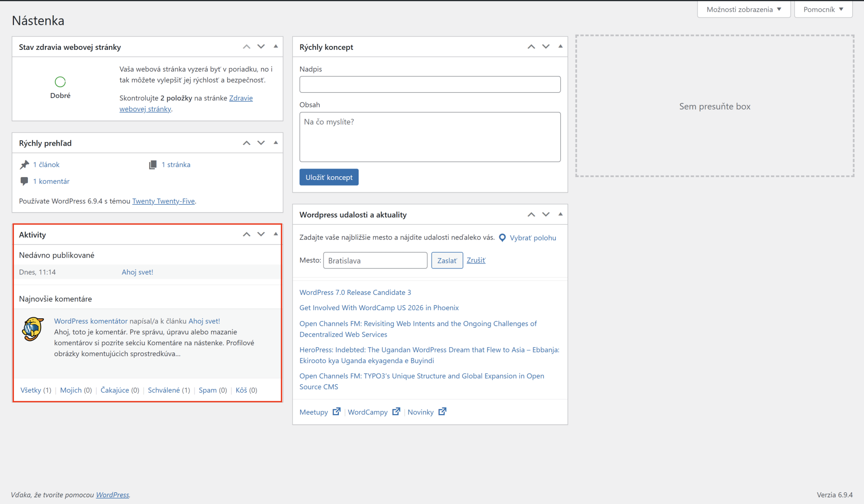Move Stav zdravia box up arrow
This screenshot has height=504, width=864.
point(247,47)
